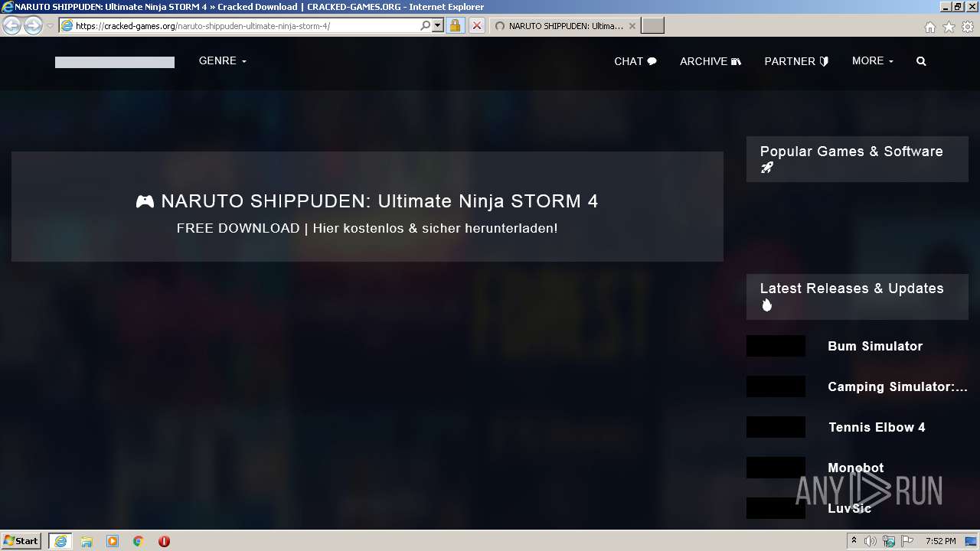
Task: Expand the address bar autocomplete dropdown
Action: point(438,26)
